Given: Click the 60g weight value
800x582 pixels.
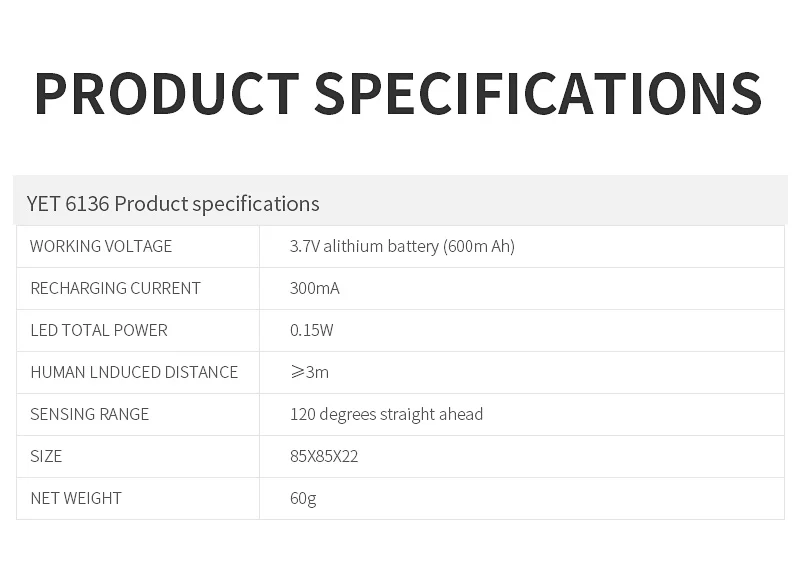Looking at the screenshot, I should (x=303, y=498).
